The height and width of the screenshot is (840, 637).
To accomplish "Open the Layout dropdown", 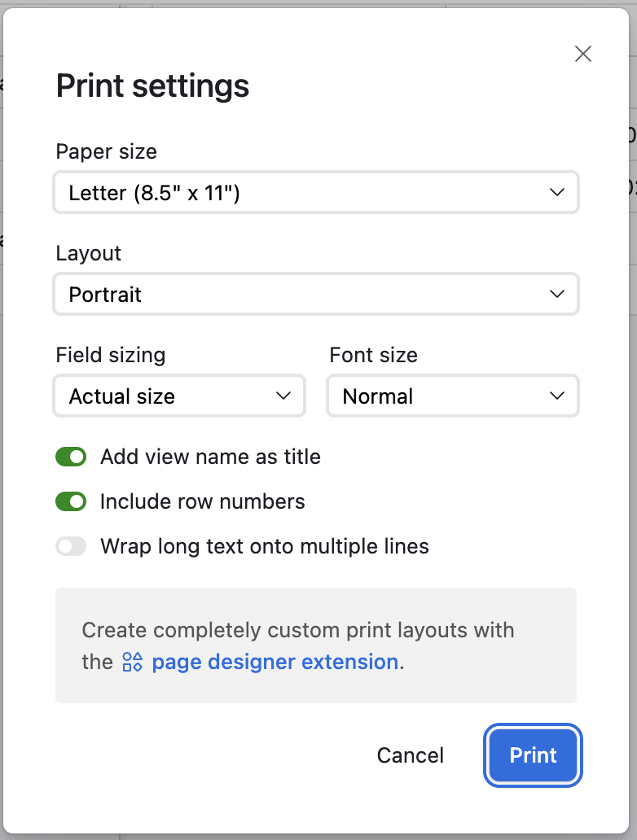I will coord(316,294).
